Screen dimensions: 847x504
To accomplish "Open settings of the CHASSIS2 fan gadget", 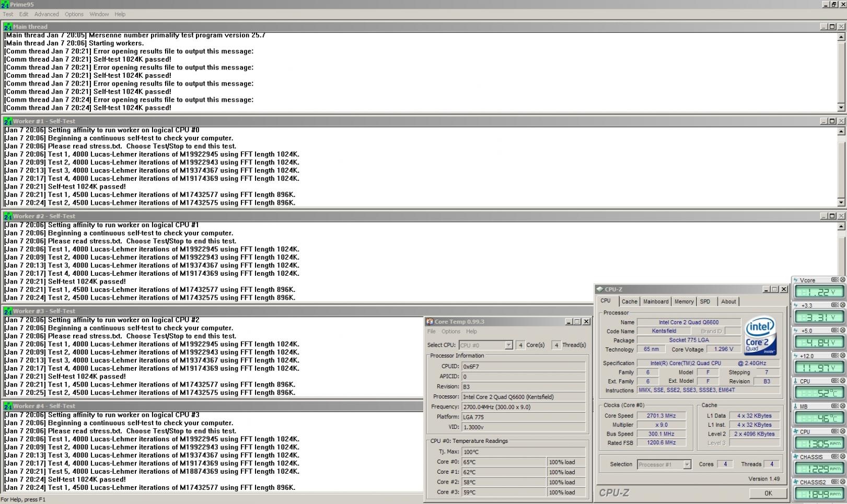I will point(835,482).
